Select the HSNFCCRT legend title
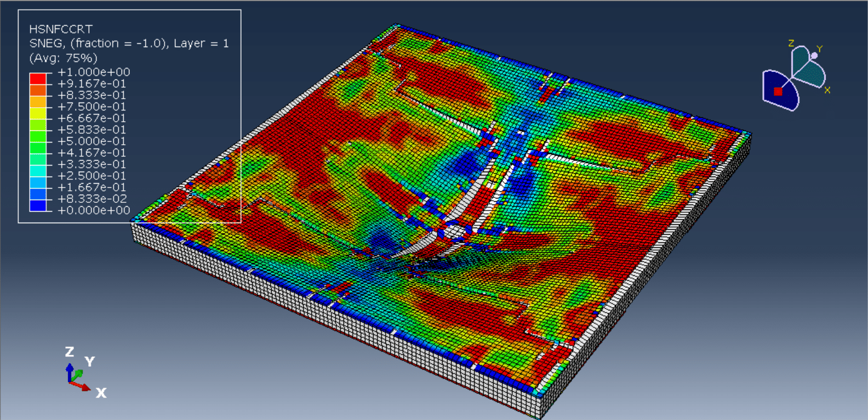 61,29
